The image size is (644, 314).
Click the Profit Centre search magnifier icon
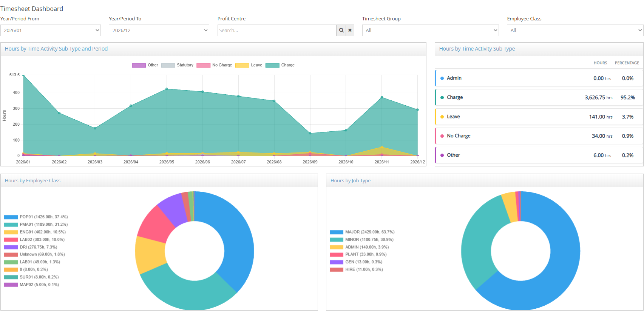click(341, 30)
